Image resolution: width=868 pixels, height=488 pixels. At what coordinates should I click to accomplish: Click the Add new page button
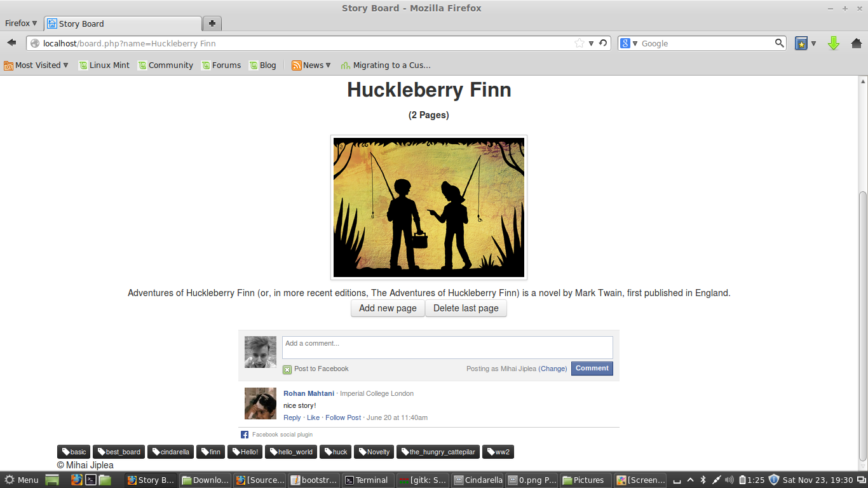tap(388, 308)
